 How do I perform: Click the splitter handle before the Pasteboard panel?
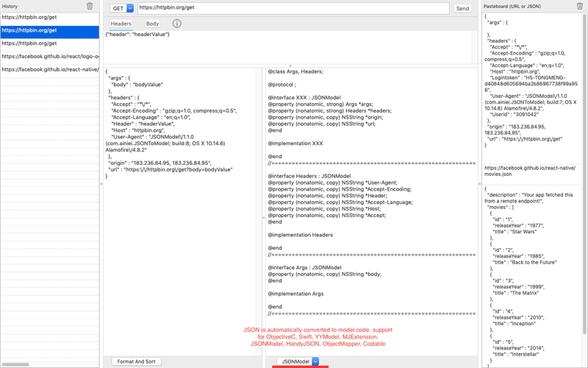(x=480, y=184)
